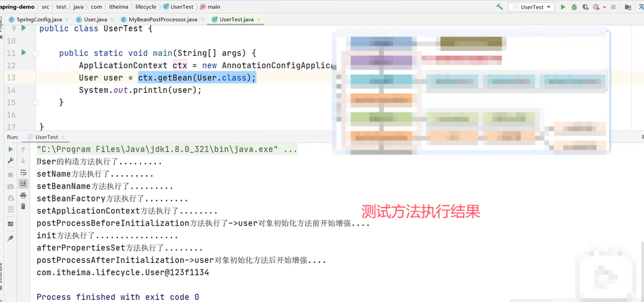Close the UserTest.java editor tab
Viewport: 644px width, 302px height.
tap(259, 20)
